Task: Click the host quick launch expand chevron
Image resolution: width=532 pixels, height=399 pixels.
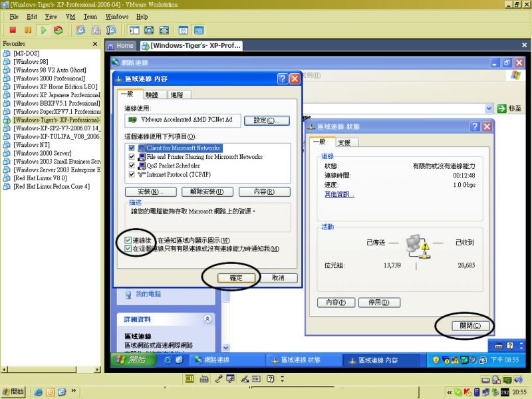Action: tap(73, 391)
